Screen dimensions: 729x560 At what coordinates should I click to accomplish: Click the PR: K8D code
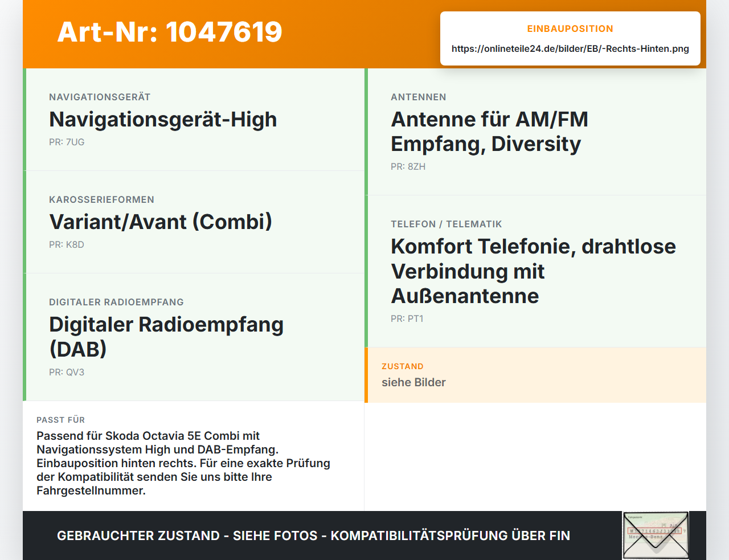pos(67,245)
